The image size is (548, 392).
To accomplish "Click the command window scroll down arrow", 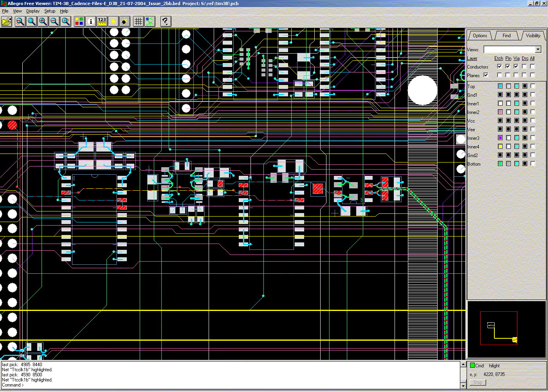I will point(463,385).
